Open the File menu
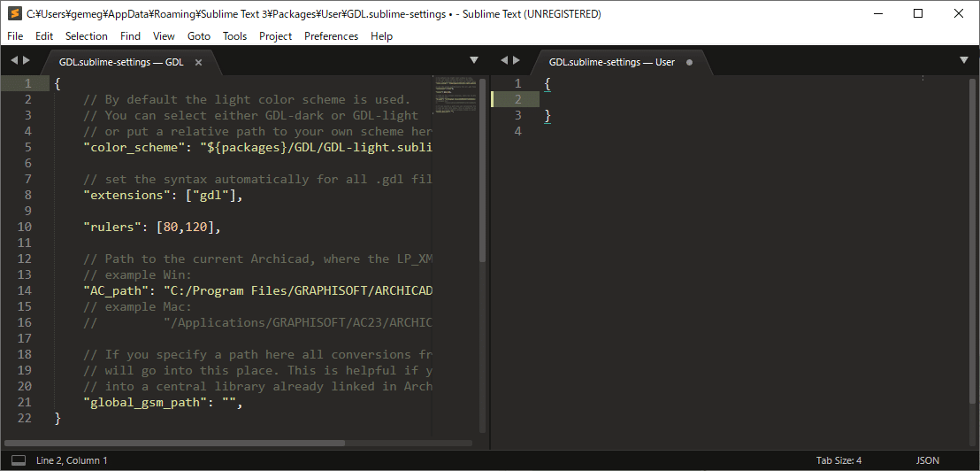The image size is (980, 471). tap(15, 36)
